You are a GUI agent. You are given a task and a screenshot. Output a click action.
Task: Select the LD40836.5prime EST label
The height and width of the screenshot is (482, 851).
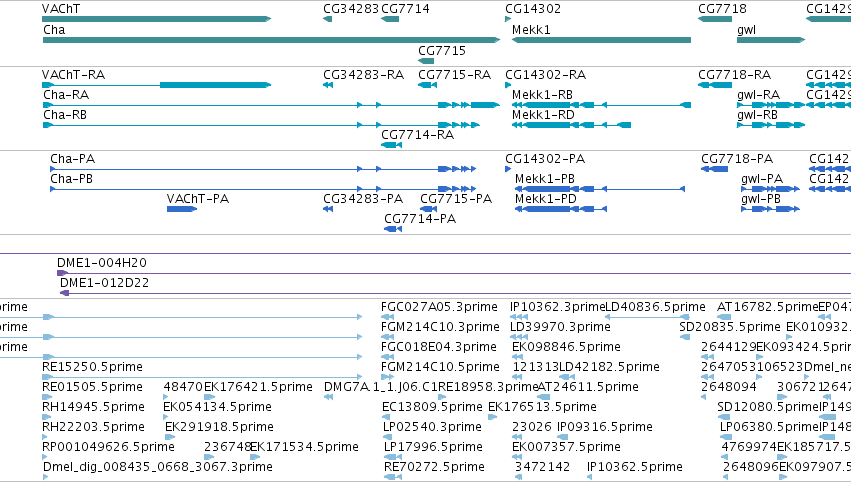[655, 307]
